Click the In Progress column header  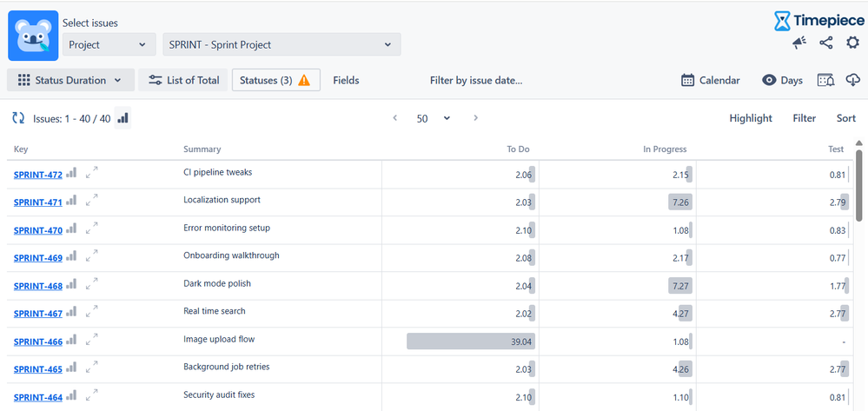click(665, 149)
